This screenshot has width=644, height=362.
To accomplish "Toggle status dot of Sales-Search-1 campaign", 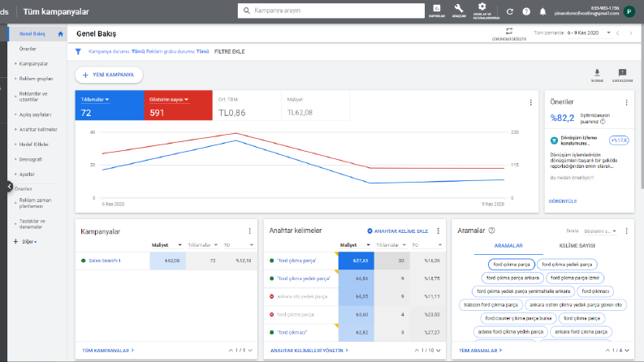I will 84,261.
